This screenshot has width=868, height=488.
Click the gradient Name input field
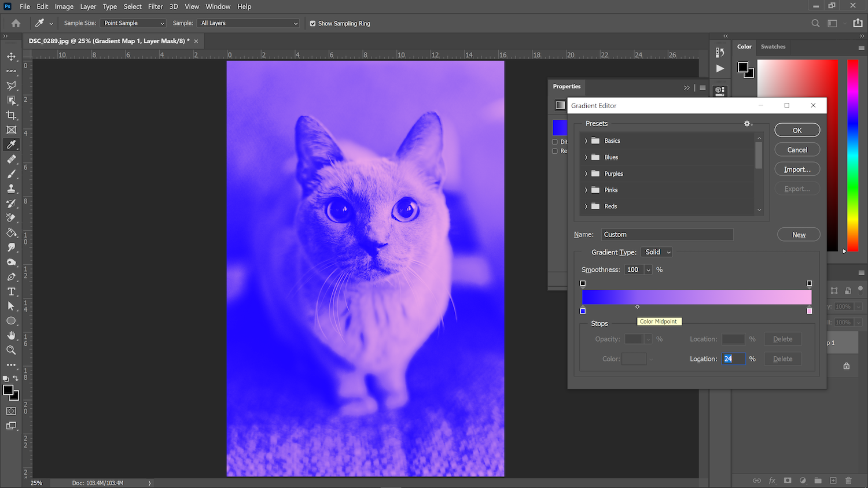coord(667,235)
